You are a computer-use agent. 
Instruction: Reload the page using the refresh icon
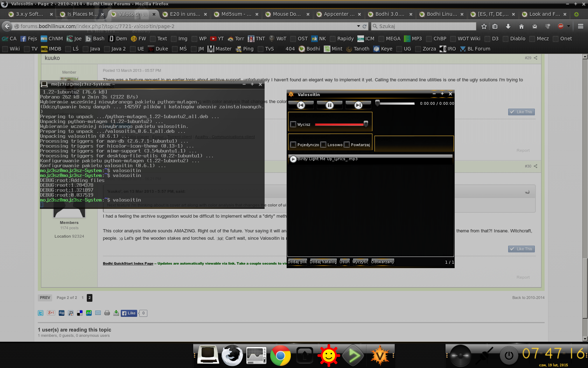point(364,26)
